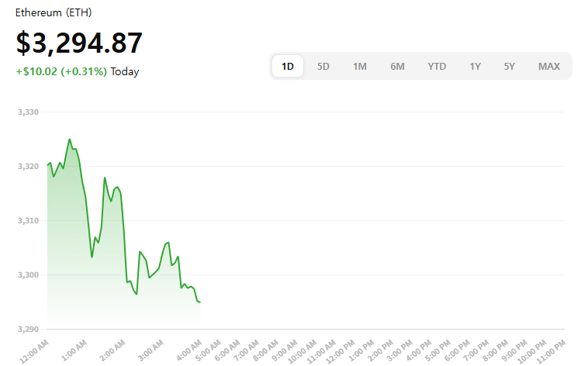The width and height of the screenshot is (588, 366).
Task: Click the $3,294.87 current price
Action: pos(79,43)
